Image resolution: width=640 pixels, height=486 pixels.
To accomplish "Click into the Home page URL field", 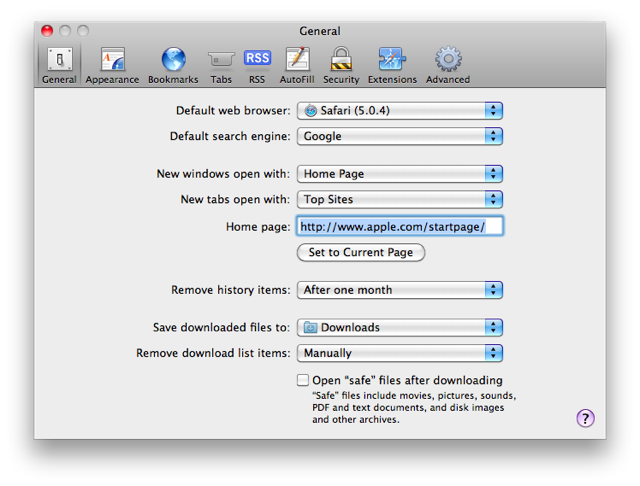I will pos(400,226).
